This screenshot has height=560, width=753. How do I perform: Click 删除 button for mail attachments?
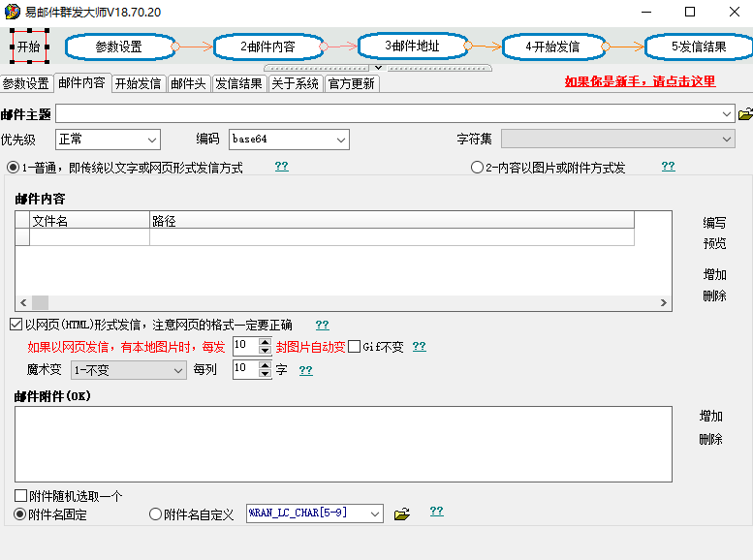(710, 439)
